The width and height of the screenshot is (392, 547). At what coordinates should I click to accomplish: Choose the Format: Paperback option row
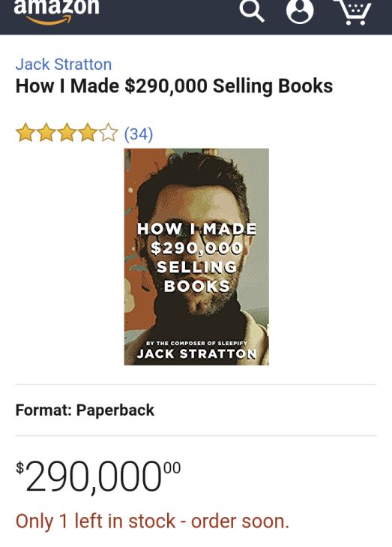coord(196,410)
